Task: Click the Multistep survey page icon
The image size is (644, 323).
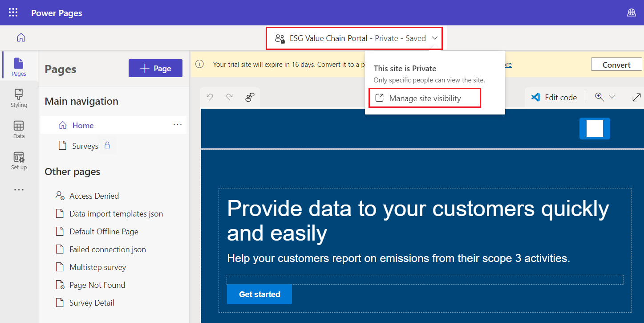Action: pos(60,267)
